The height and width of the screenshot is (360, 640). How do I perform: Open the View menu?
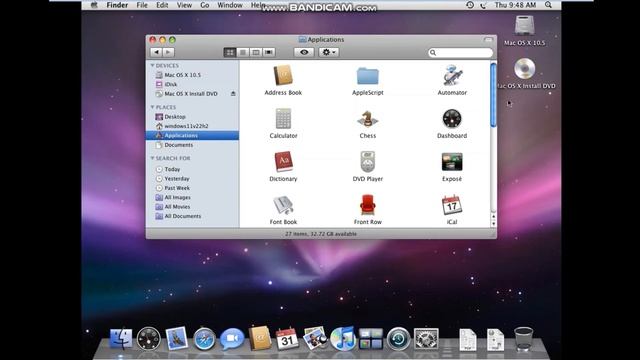184,5
